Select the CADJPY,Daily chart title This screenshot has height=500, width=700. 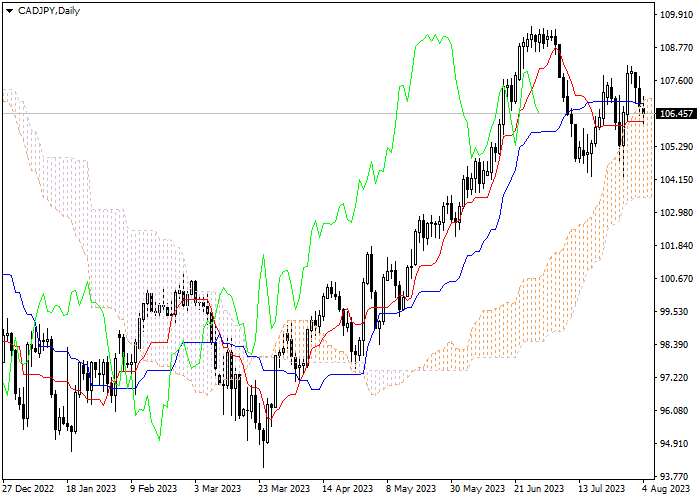[x=49, y=11]
